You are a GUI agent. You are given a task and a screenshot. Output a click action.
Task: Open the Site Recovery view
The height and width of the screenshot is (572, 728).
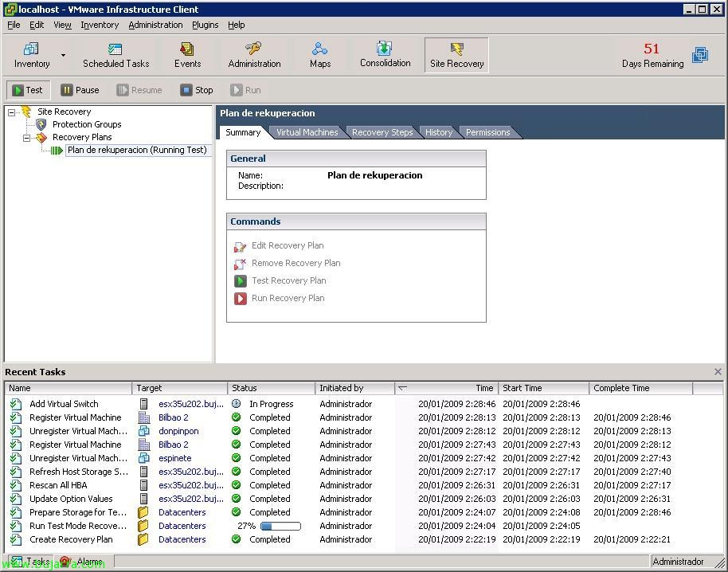point(456,55)
